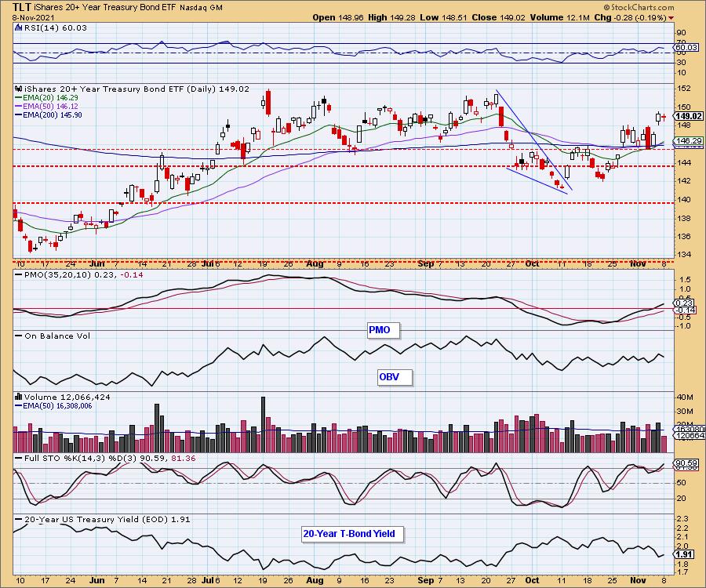Click the 20-Year T-Bond Yield annotation box
The image size is (706, 588).
point(353,534)
